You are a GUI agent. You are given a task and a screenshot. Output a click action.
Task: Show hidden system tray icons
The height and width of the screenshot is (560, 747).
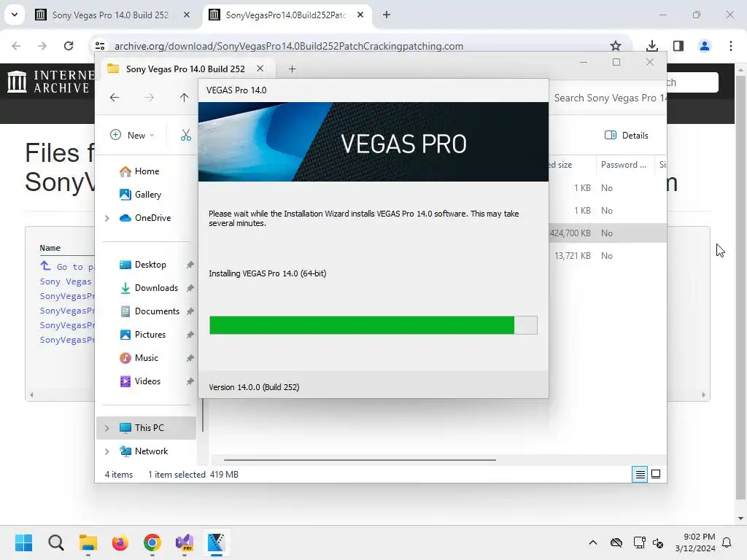pos(593,542)
